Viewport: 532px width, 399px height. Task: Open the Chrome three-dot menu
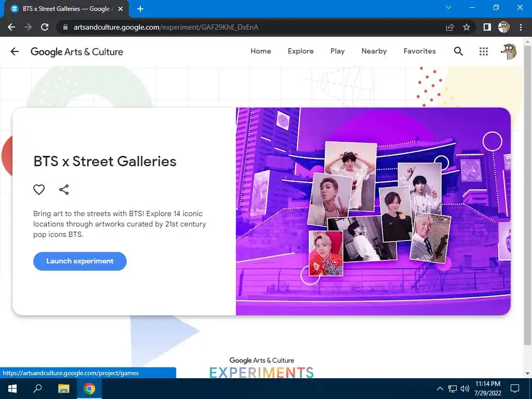[521, 27]
